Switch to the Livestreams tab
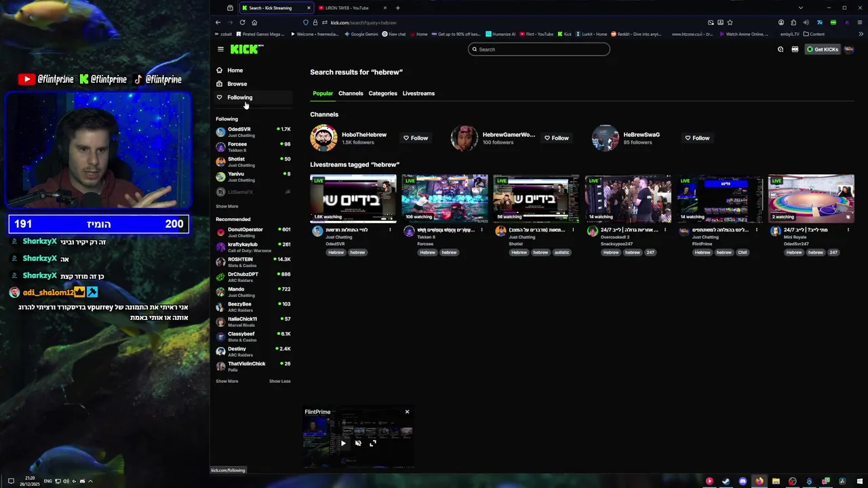The width and height of the screenshot is (868, 488). (418, 94)
